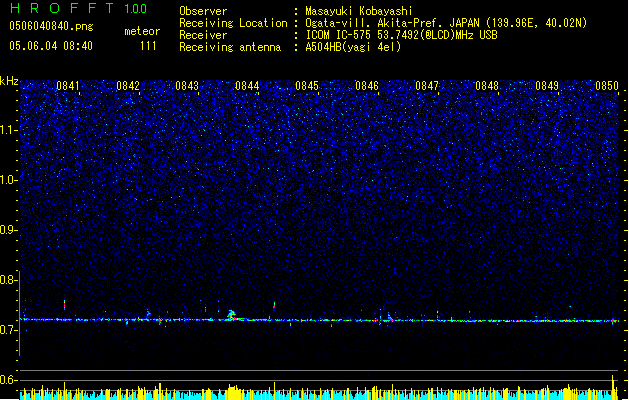Select the observer name Masayuki Kobayashi
Screen dimensions: 629x400
359,11
